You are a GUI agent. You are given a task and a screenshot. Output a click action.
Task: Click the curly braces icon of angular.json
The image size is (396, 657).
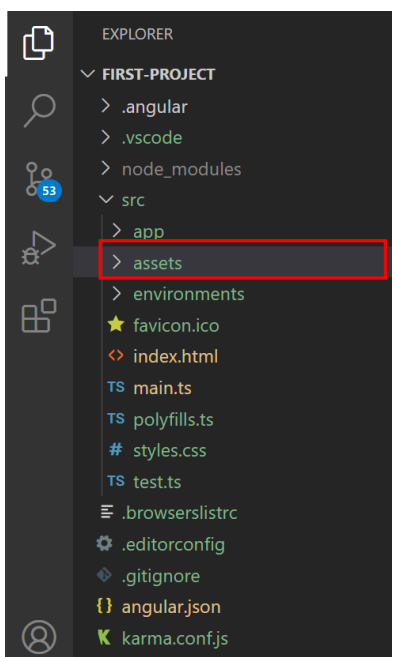(104, 606)
